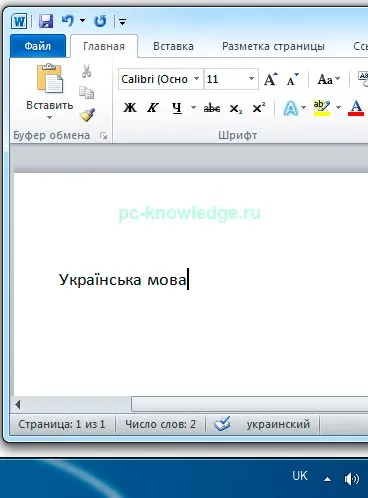Toggle strikethrough abc formatting
Image resolution: width=368 pixels, height=498 pixels.
pos(212,108)
